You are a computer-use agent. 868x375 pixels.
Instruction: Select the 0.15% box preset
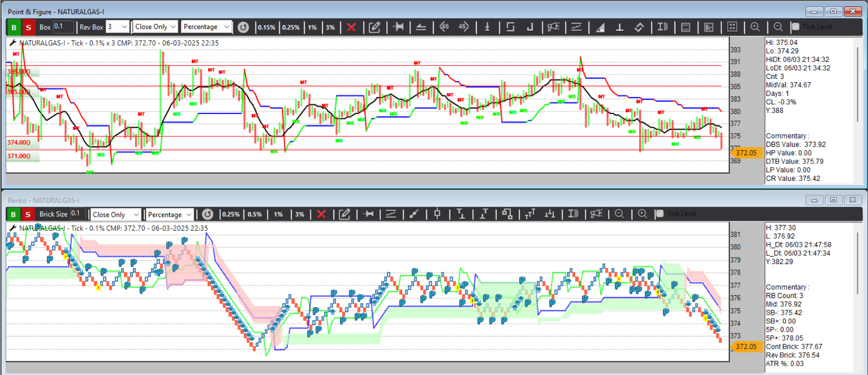click(x=266, y=27)
